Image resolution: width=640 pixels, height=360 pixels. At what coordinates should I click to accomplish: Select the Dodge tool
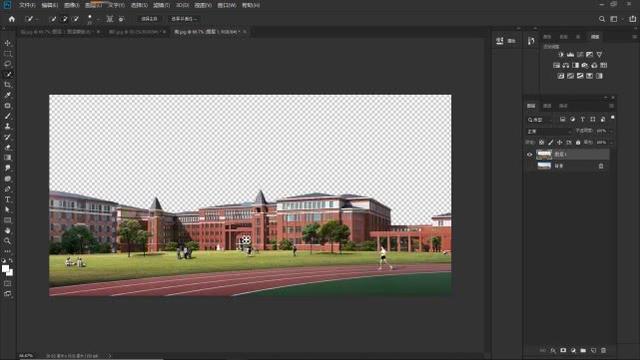(x=7, y=179)
